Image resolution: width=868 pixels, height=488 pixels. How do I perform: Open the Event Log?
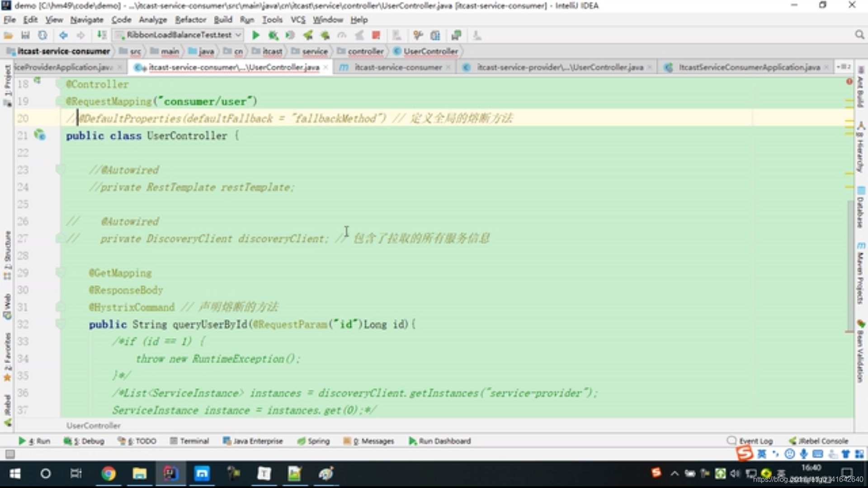750,441
